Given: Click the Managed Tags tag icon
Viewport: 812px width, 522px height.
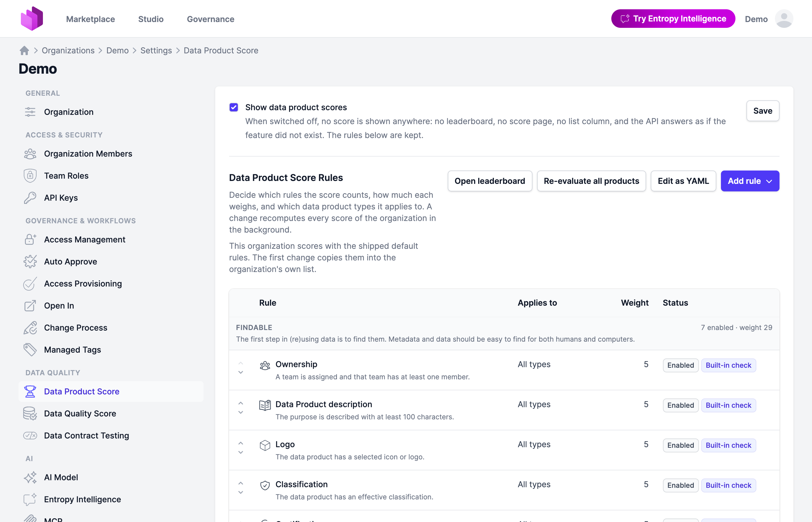Looking at the screenshot, I should (x=30, y=350).
